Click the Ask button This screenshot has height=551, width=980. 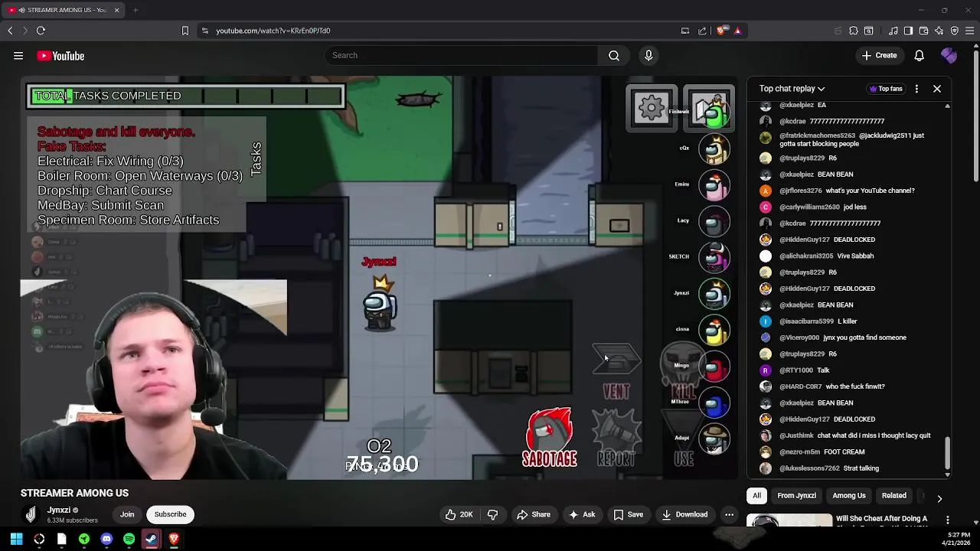[581, 515]
